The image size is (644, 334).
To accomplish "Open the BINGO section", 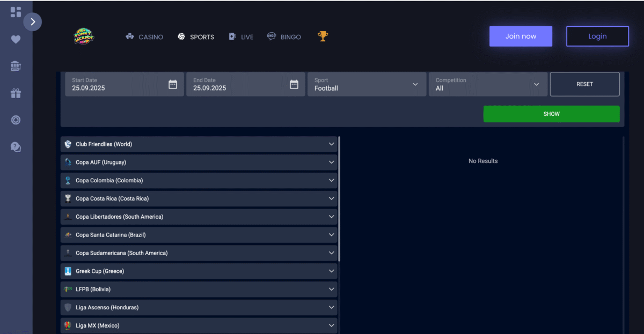I will pyautogui.click(x=284, y=37).
